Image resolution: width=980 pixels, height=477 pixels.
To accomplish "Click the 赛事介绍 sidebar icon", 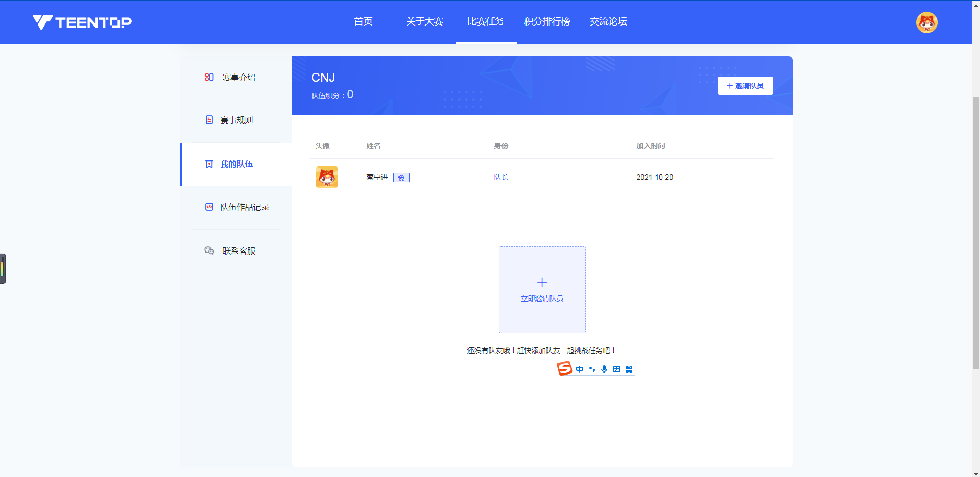I will pyautogui.click(x=209, y=77).
